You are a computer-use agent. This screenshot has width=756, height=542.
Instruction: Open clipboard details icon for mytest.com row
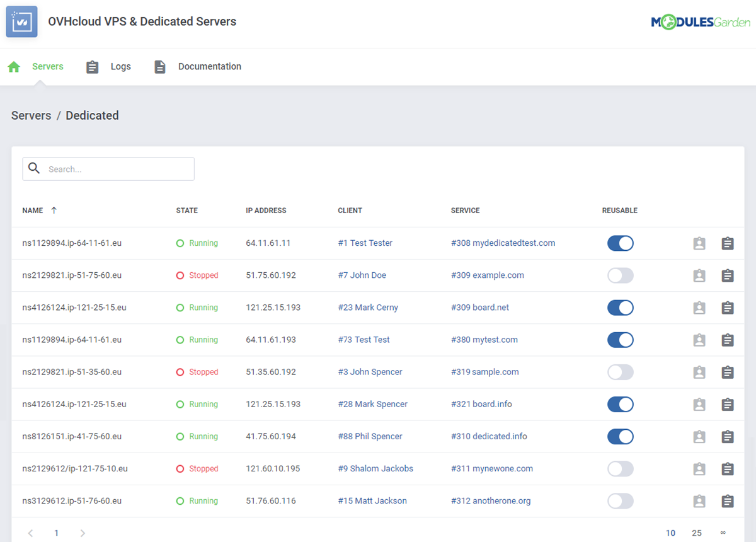[728, 340]
